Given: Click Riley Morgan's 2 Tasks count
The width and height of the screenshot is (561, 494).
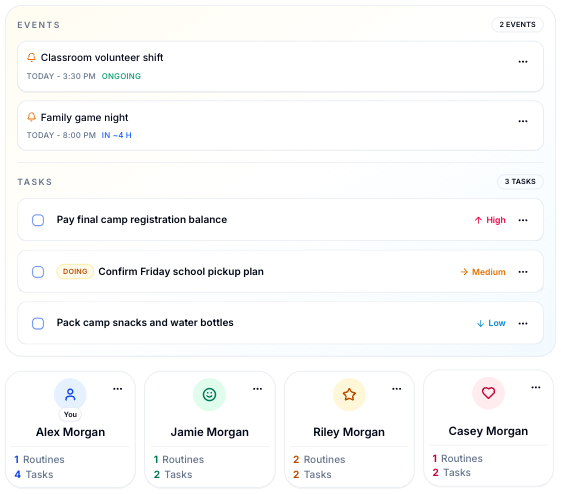Looking at the screenshot, I should (312, 474).
